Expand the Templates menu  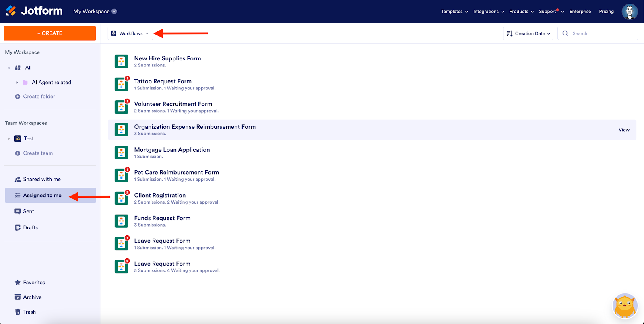point(454,12)
